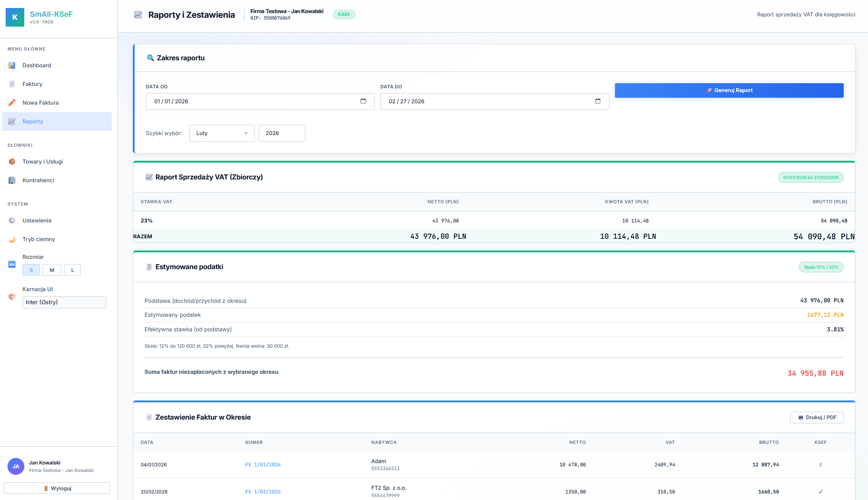Toggle Tryb ciemny dark mode
868x500 pixels.
(x=38, y=239)
